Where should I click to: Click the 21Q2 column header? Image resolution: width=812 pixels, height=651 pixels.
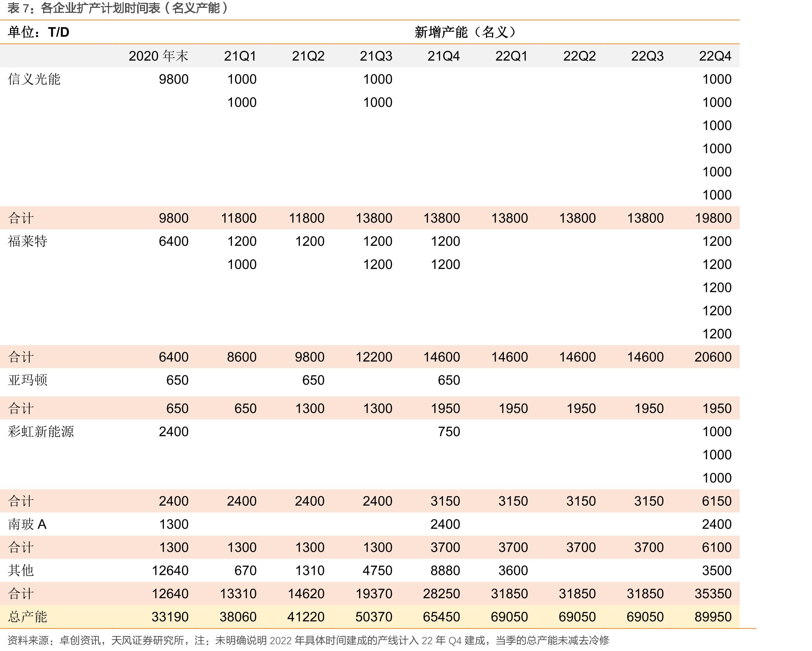[308, 56]
